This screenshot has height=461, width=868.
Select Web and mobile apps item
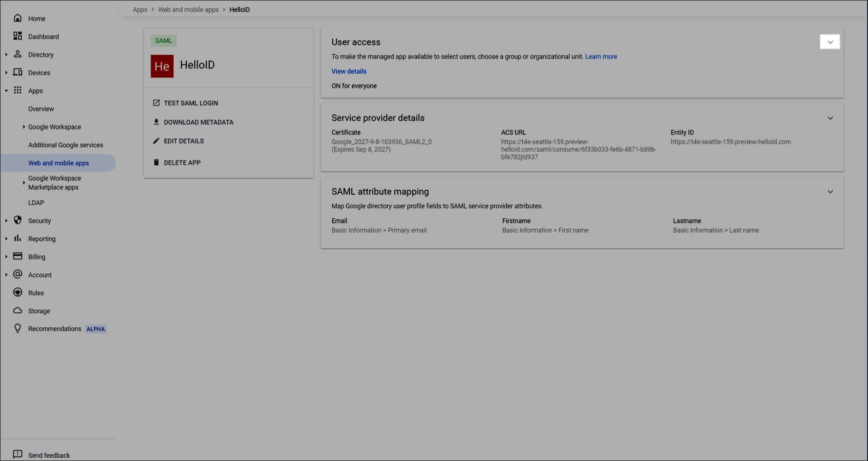(58, 163)
